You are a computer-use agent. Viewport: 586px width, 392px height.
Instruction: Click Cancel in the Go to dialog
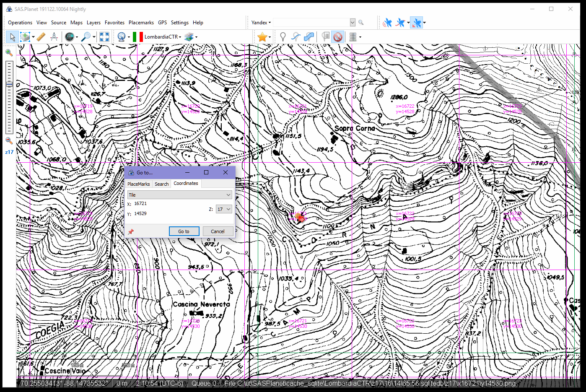pos(218,231)
